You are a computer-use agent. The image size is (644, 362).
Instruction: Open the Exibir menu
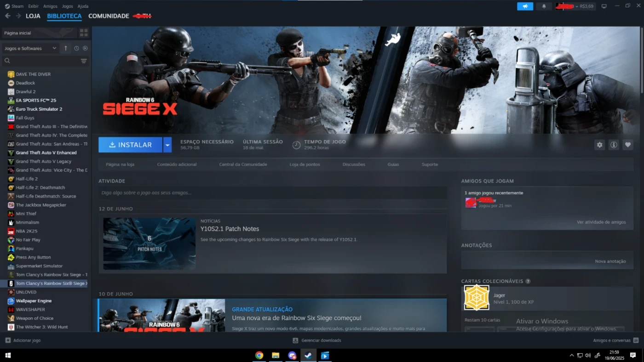tap(33, 6)
